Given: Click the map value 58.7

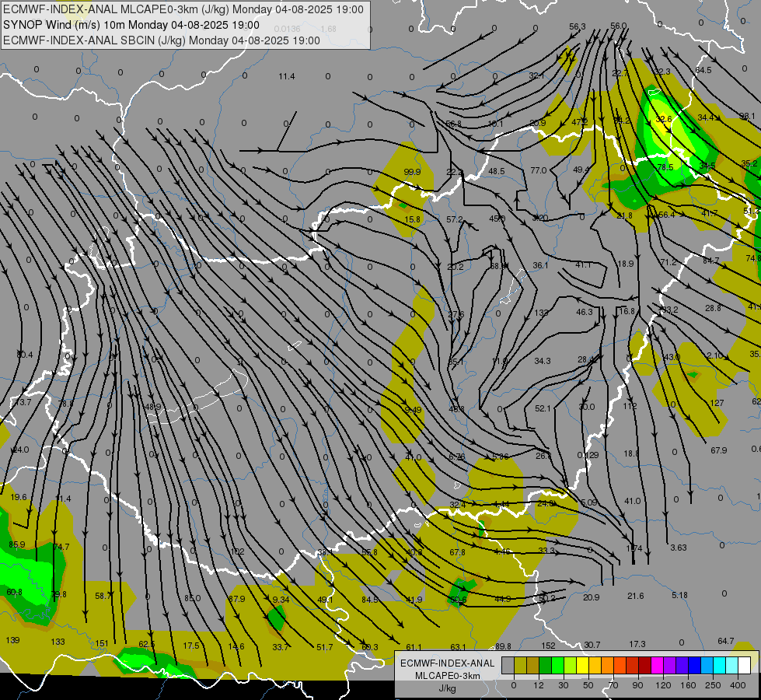Looking at the screenshot, I should (x=103, y=596).
